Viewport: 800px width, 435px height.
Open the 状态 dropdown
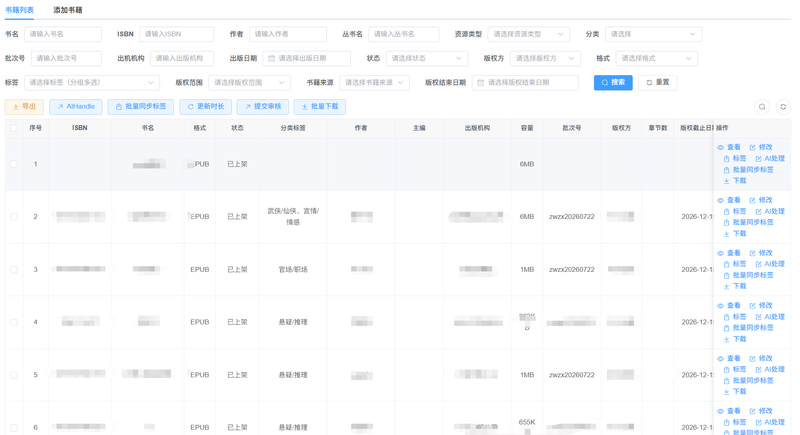pyautogui.click(x=427, y=58)
